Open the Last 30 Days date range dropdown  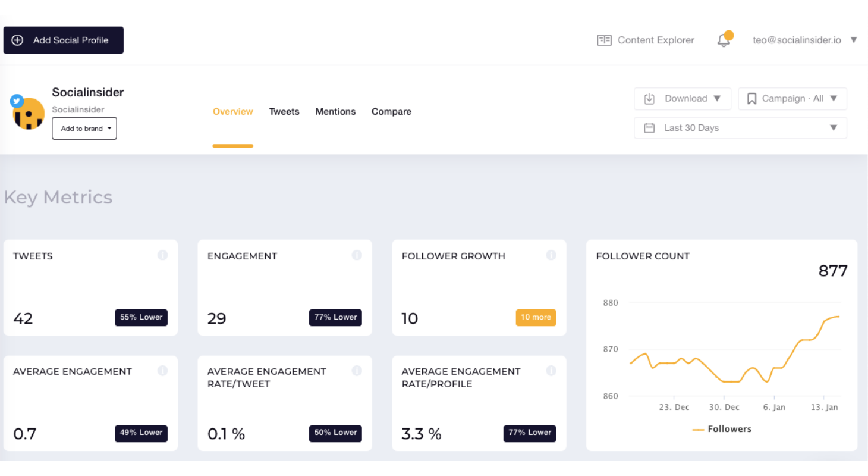point(741,128)
